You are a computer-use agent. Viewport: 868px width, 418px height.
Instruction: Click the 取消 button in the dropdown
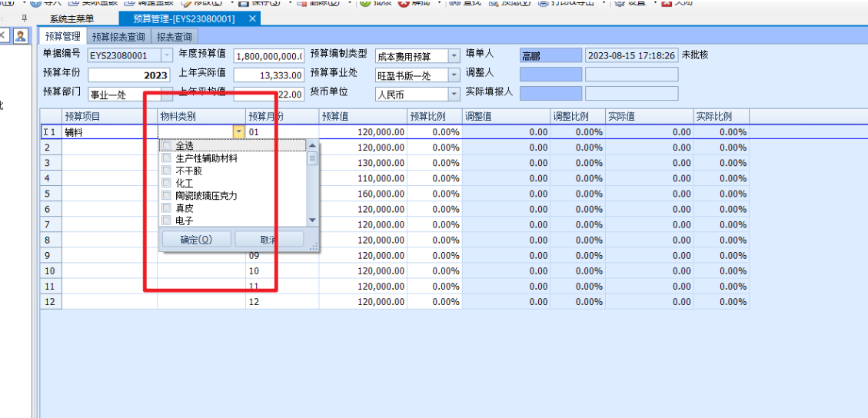click(x=269, y=239)
